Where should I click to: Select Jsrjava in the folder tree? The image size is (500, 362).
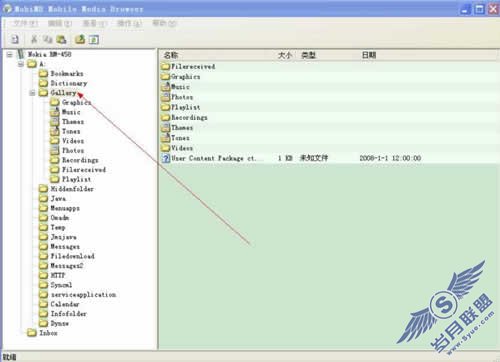coord(63,237)
